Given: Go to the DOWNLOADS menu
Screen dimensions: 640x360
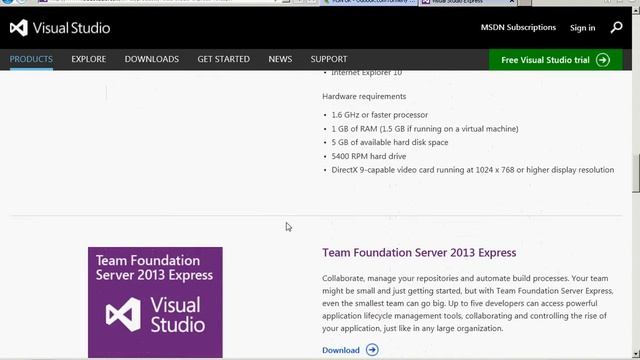Looking at the screenshot, I should click(152, 59).
